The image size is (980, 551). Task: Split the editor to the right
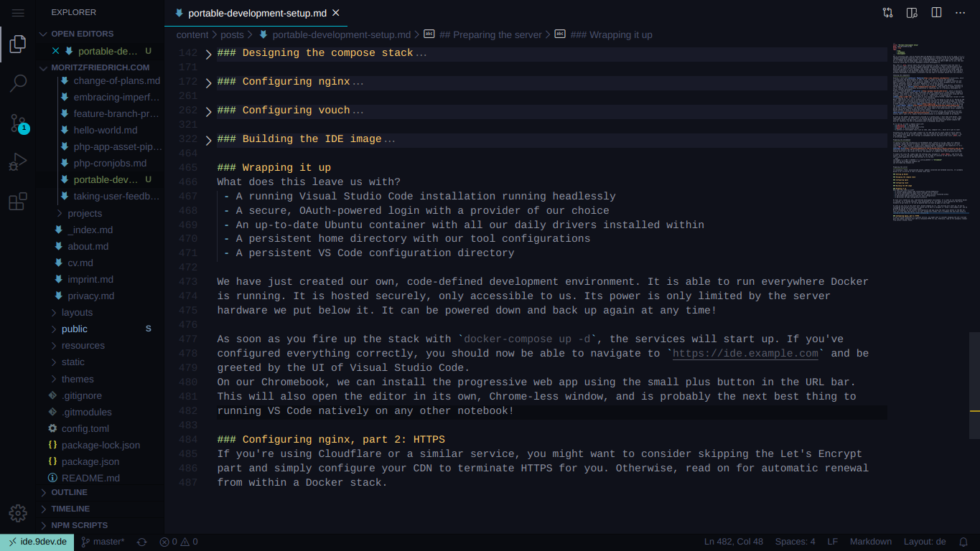936,13
